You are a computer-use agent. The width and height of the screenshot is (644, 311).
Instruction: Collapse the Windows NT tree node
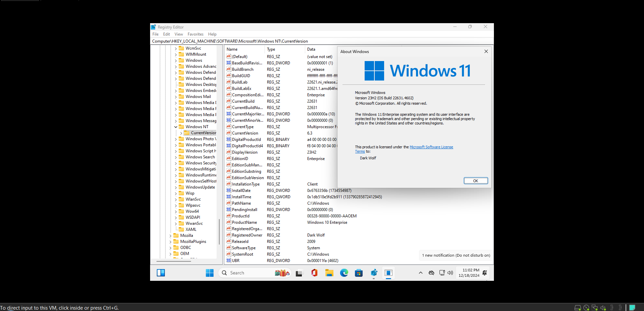coord(176,127)
